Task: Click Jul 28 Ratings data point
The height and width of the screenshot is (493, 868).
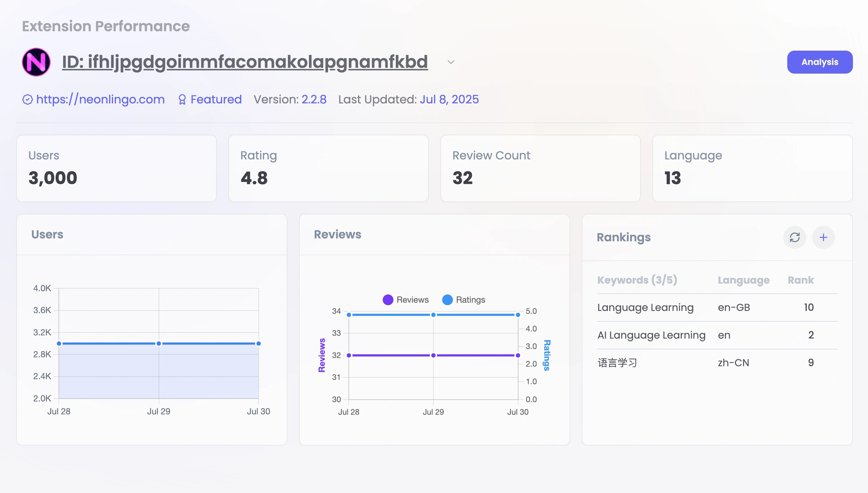Action: click(349, 315)
